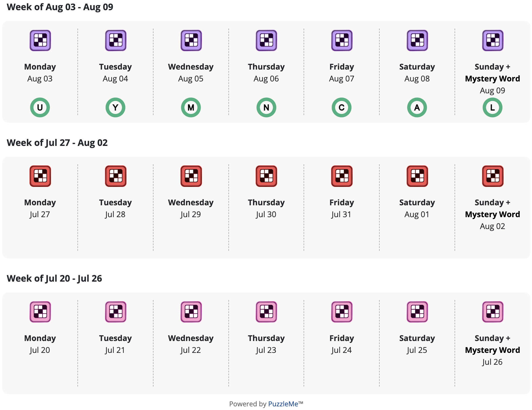This screenshot has height=410, width=532.
Task: Open the purple Sunday Aug 09 puzzle icon
Action: 493,40
